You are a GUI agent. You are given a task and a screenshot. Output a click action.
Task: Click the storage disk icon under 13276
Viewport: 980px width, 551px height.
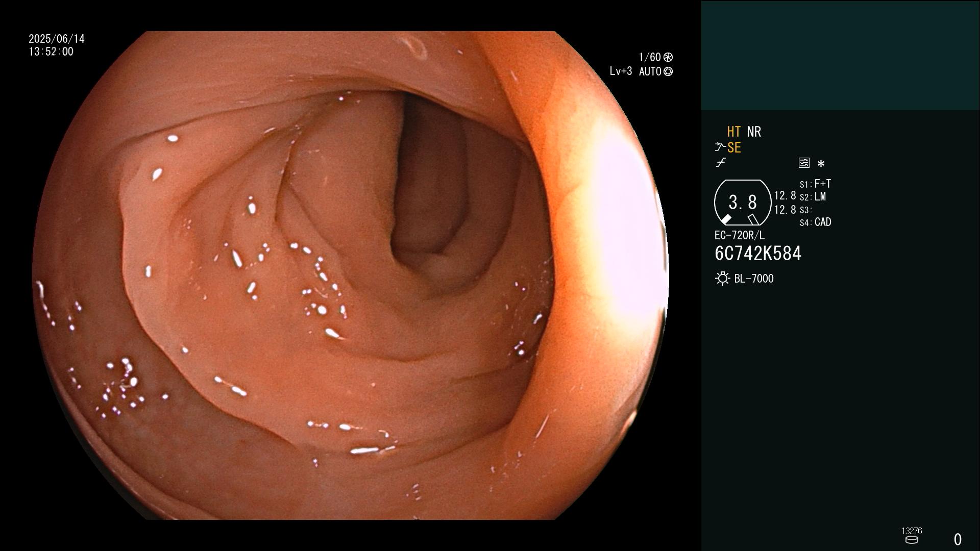pos(912,540)
